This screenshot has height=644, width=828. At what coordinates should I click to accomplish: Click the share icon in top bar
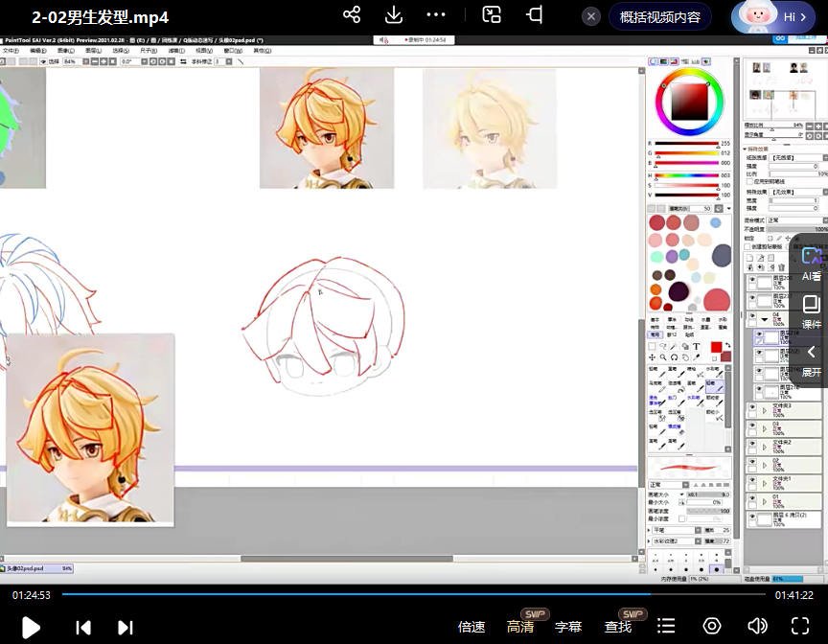pos(352,15)
